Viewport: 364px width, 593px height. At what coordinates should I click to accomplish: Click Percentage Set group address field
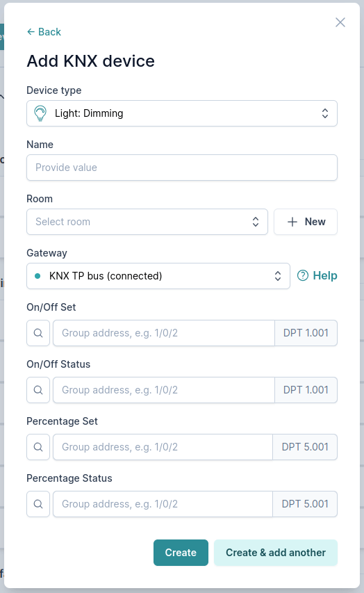coord(163,447)
